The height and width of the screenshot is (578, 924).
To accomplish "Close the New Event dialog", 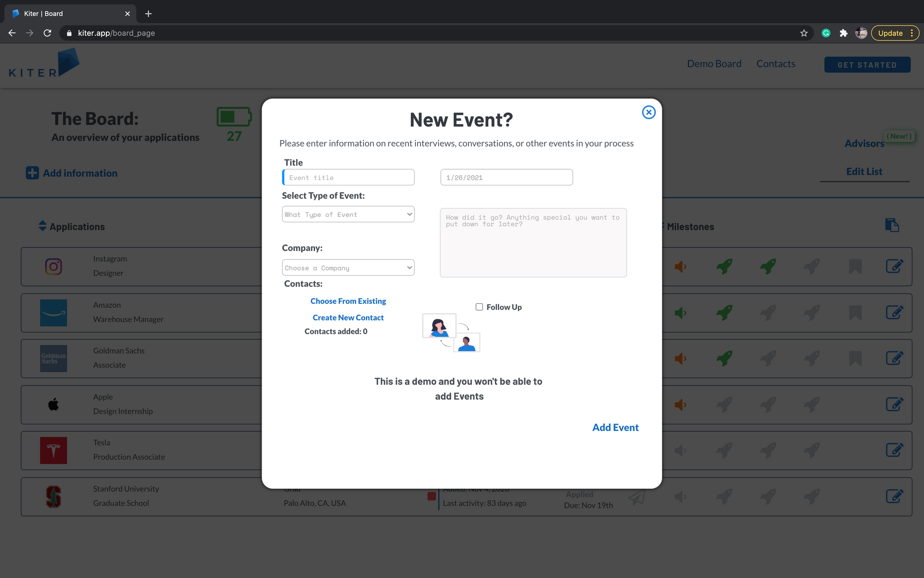I will click(x=649, y=112).
